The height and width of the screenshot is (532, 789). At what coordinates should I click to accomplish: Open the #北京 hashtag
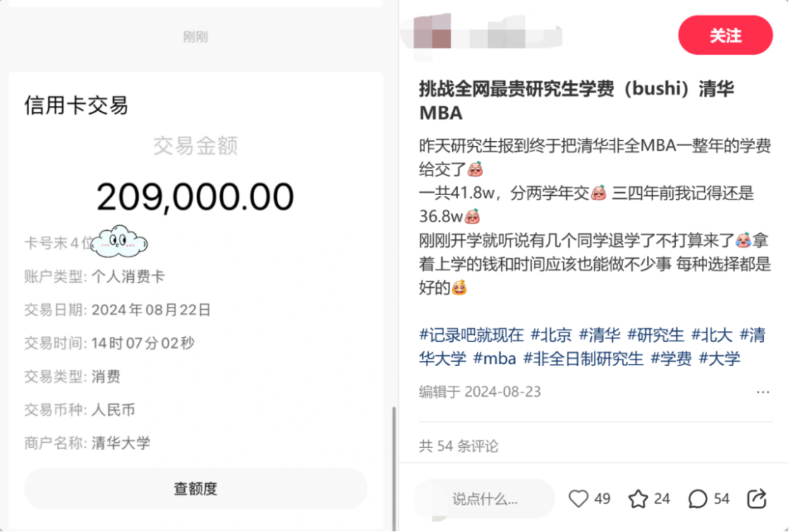pos(552,335)
